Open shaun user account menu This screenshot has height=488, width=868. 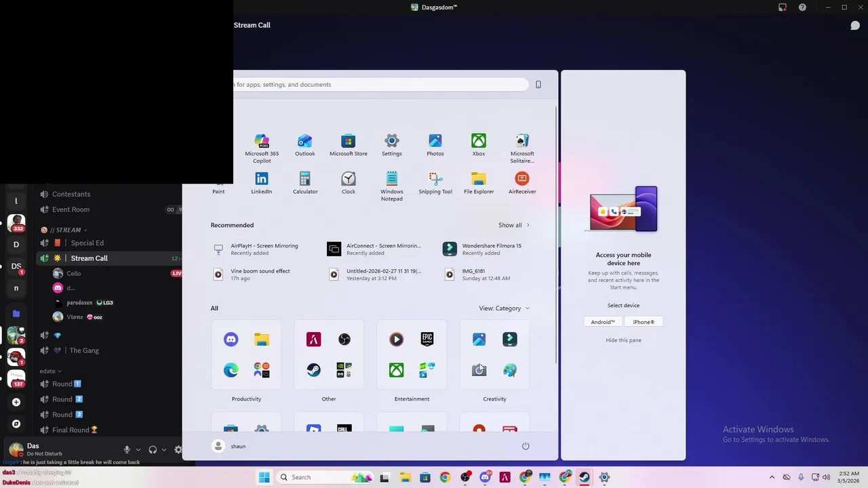point(229,446)
